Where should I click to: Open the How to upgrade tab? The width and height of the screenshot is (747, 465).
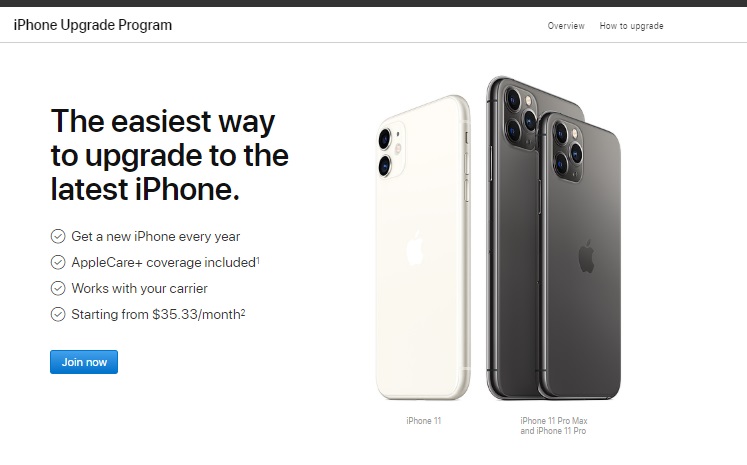point(631,26)
